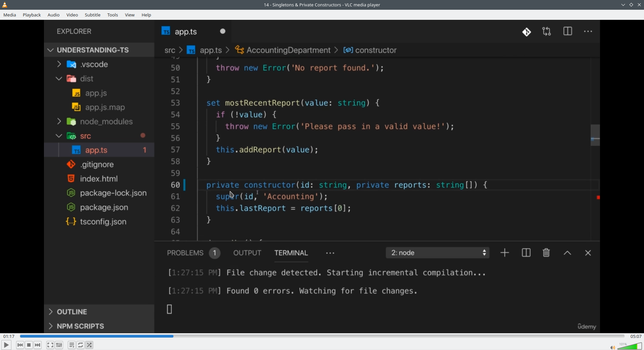This screenshot has width=644, height=350.
Task: Expand the OUTLINE section
Action: coord(99,312)
